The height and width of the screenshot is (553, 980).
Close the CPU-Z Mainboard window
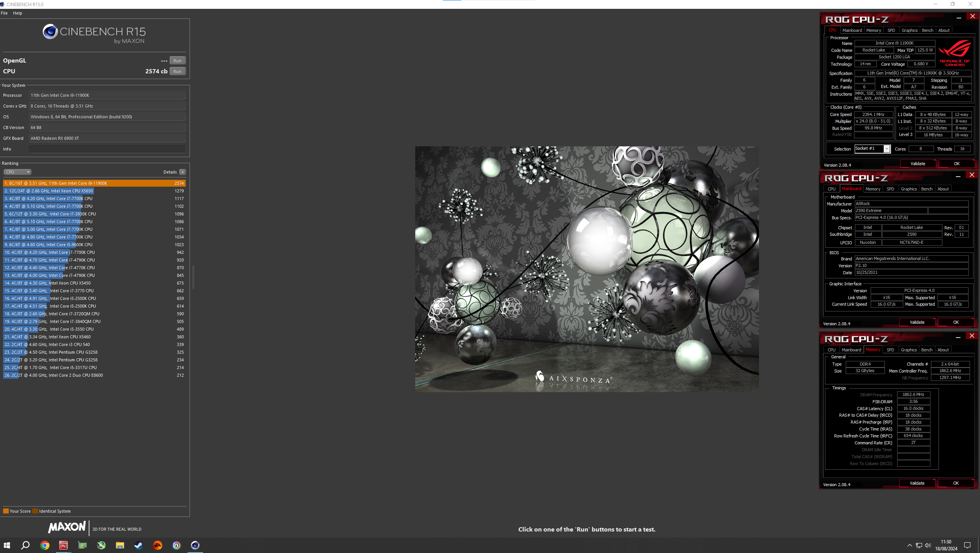(x=972, y=175)
